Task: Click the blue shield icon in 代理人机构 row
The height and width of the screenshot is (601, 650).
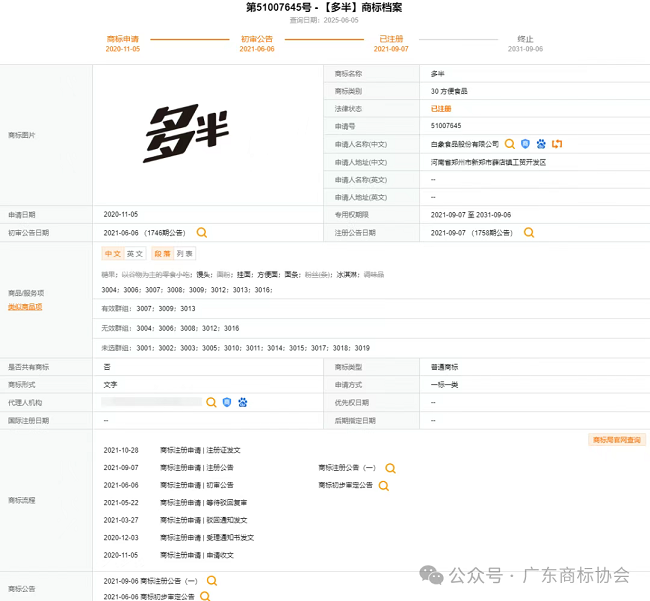Action: 227,402
